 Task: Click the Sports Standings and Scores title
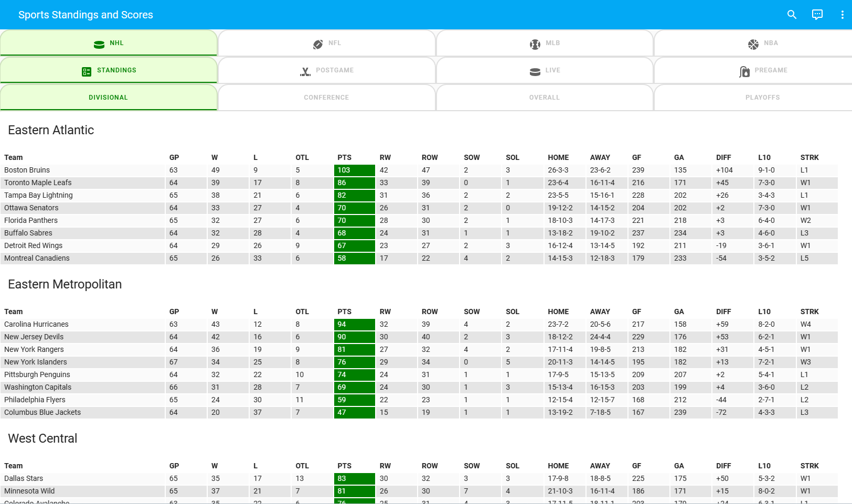click(x=86, y=15)
